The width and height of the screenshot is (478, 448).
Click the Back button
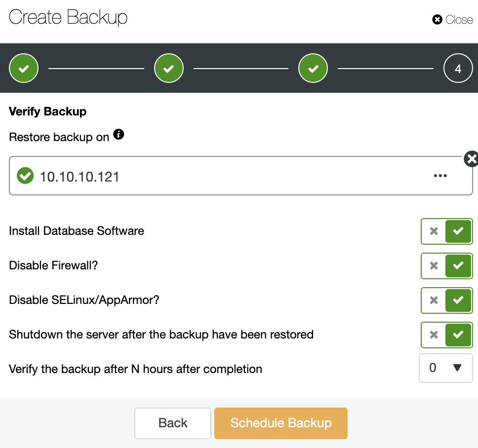pyautogui.click(x=172, y=423)
